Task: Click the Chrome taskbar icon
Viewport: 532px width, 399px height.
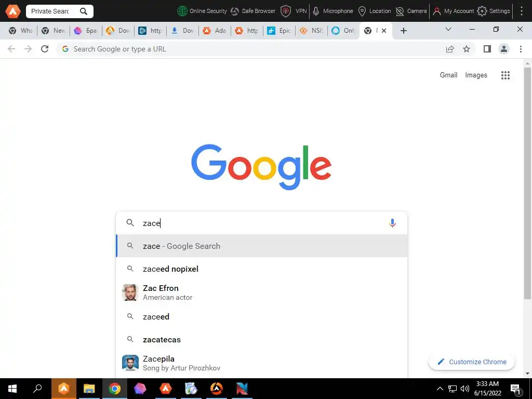Action: point(115,389)
